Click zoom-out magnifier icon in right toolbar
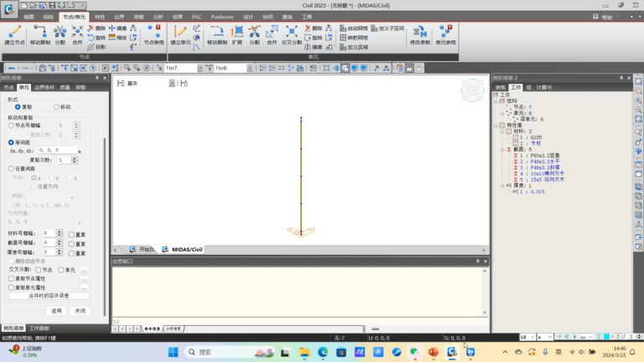The height and width of the screenshot is (362, 644). coord(638,110)
